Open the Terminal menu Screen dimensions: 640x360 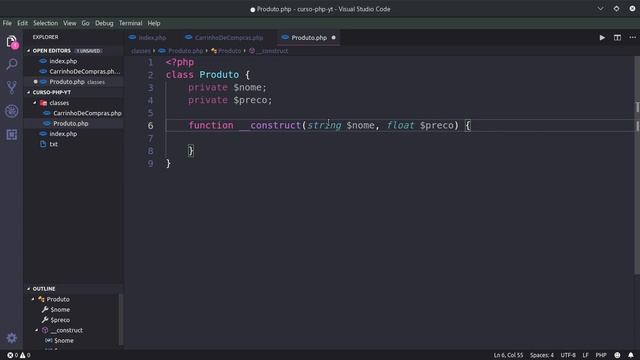tap(131, 23)
